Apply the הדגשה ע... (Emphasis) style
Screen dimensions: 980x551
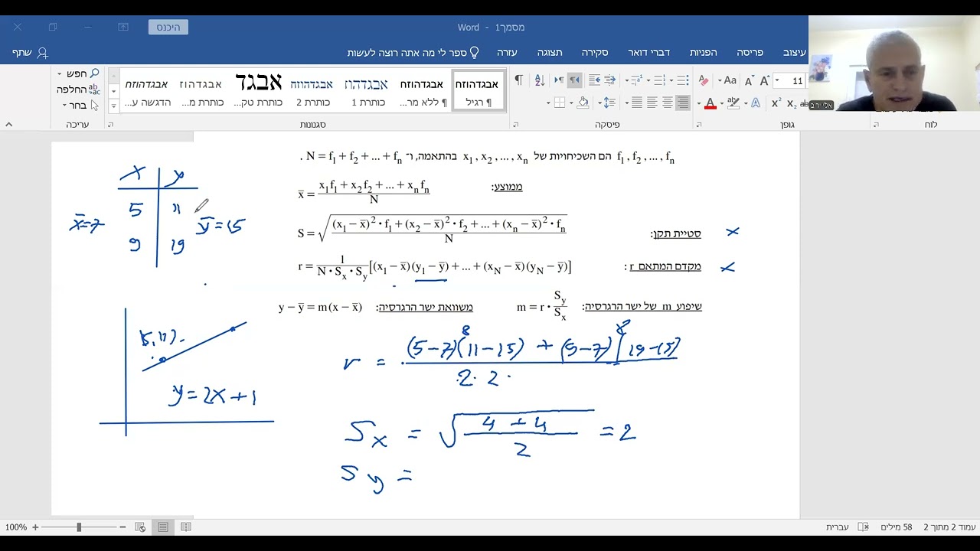point(147,91)
